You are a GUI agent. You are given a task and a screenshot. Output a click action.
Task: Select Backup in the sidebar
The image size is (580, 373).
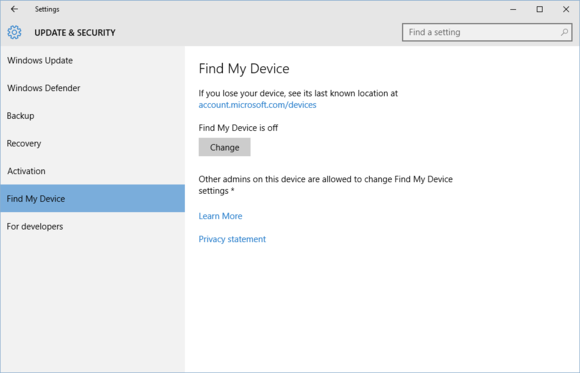coord(92,116)
